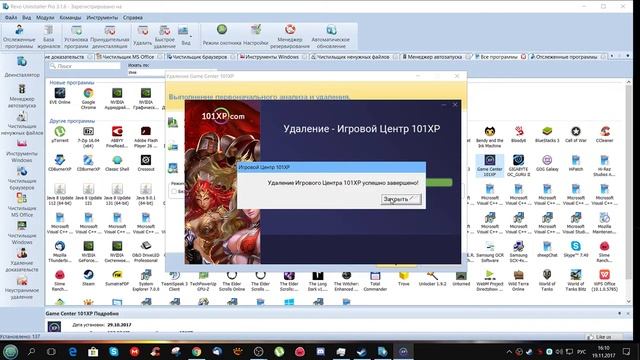Open База журналов in the toolbar
The image size is (640, 360).
pos(49,37)
